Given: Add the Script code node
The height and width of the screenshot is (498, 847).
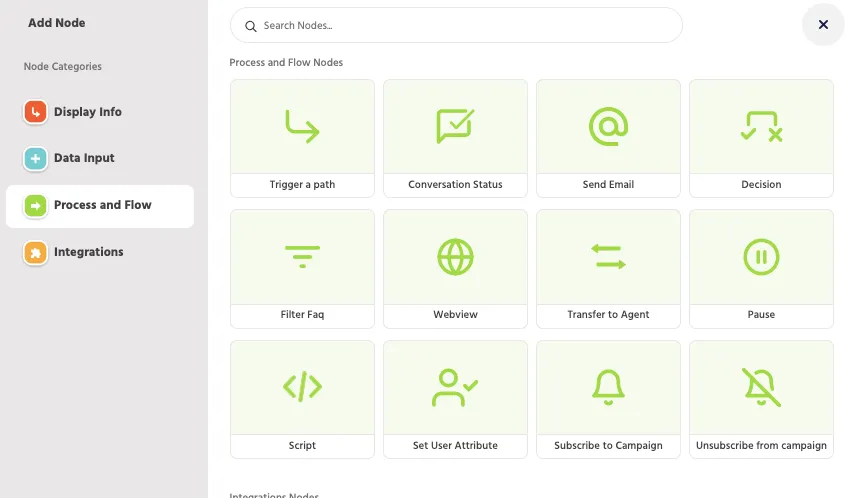Looking at the screenshot, I should pos(302,399).
